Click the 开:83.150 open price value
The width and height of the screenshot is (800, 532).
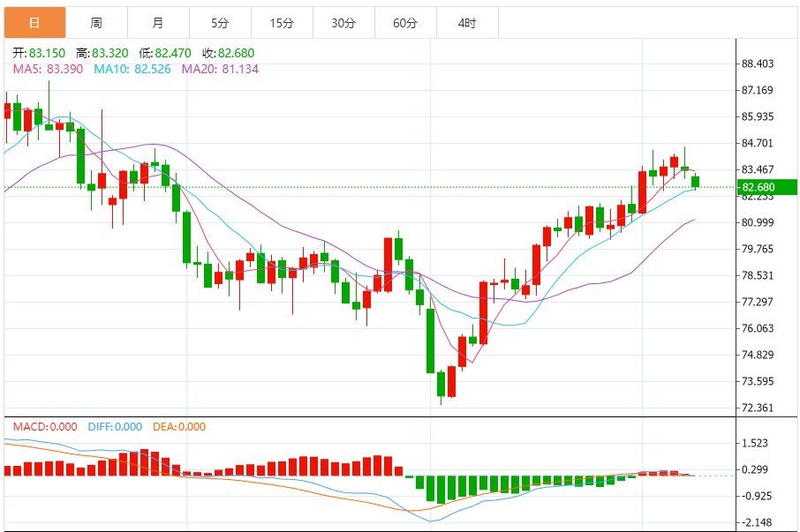39,53
